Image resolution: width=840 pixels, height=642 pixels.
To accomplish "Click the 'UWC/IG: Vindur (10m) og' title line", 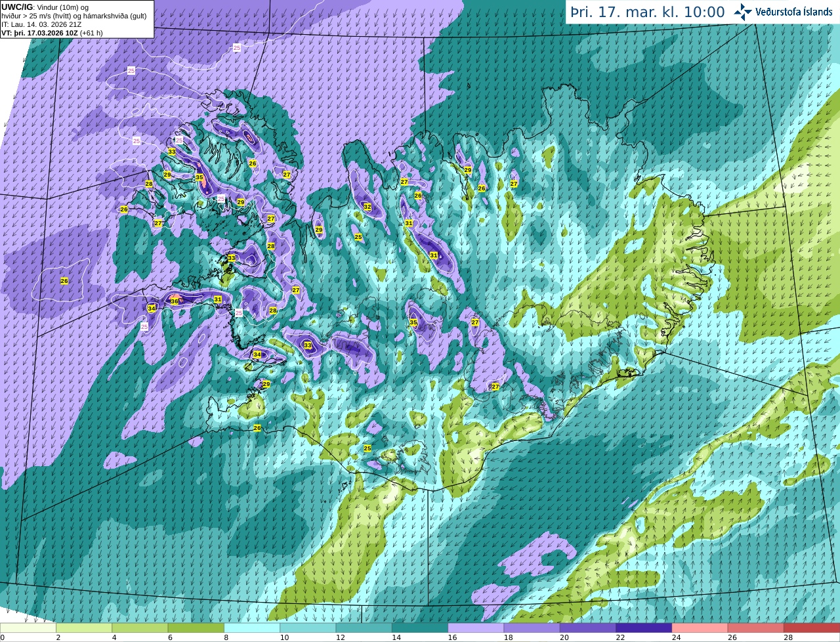I will [45, 7].
